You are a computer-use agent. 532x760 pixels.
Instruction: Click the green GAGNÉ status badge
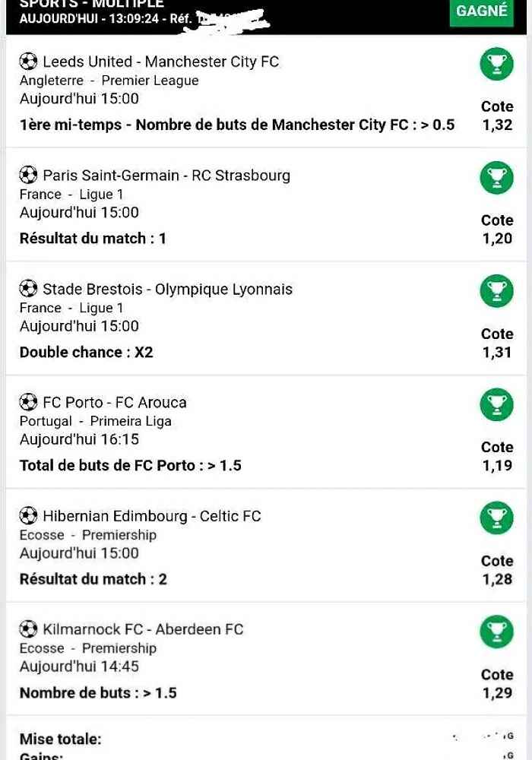pyautogui.click(x=482, y=11)
